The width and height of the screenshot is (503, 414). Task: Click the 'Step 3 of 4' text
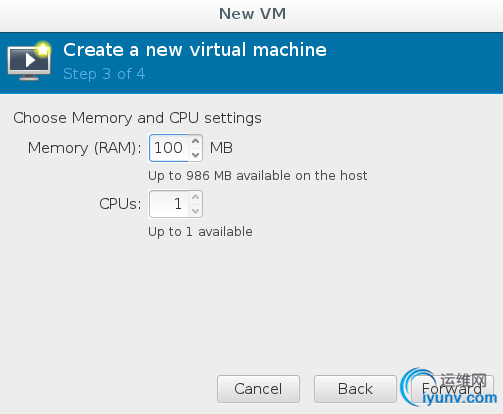(104, 74)
